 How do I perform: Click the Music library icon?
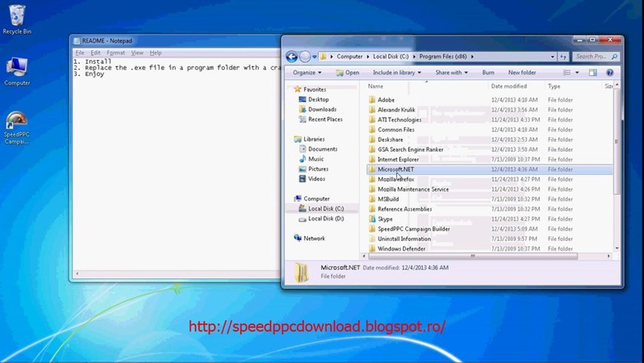pyautogui.click(x=303, y=159)
